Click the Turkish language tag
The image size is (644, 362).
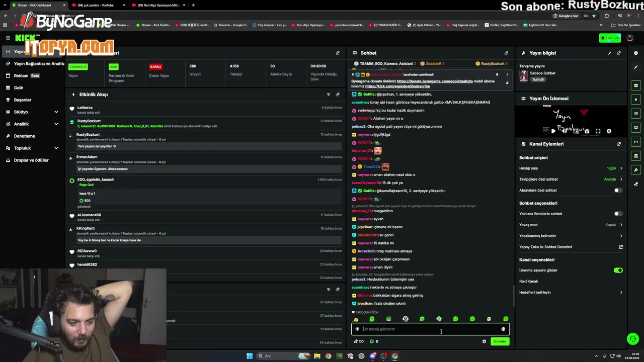(538, 79)
